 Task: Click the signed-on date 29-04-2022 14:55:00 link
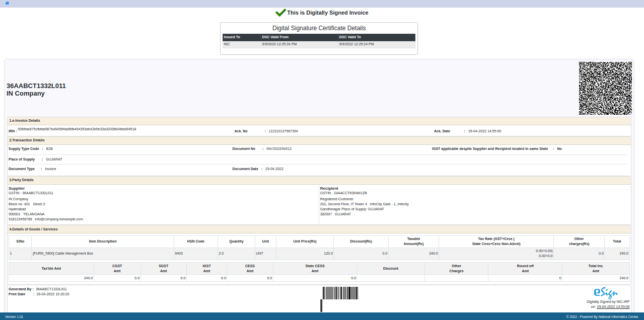[613, 306]
